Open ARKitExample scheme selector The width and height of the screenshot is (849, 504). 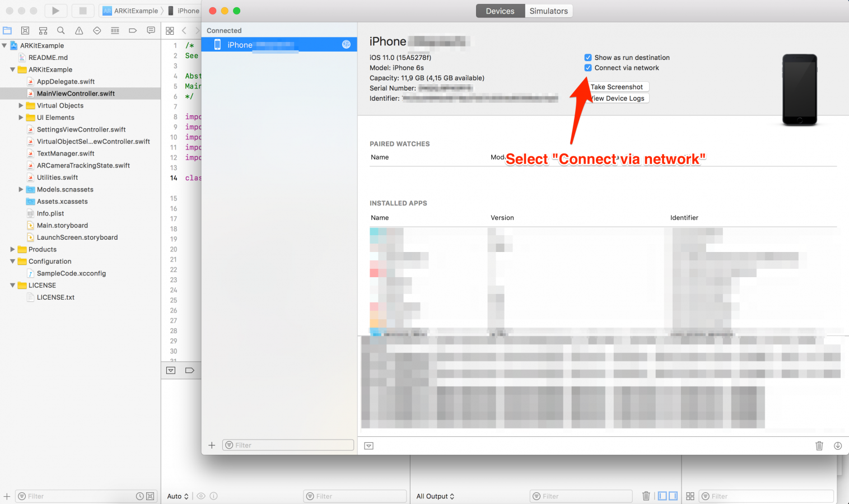130,11
